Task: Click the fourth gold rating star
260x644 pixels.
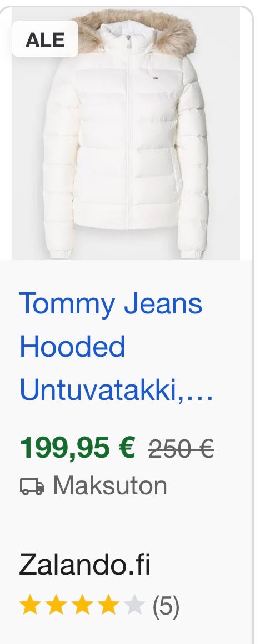Action: pos(108,606)
